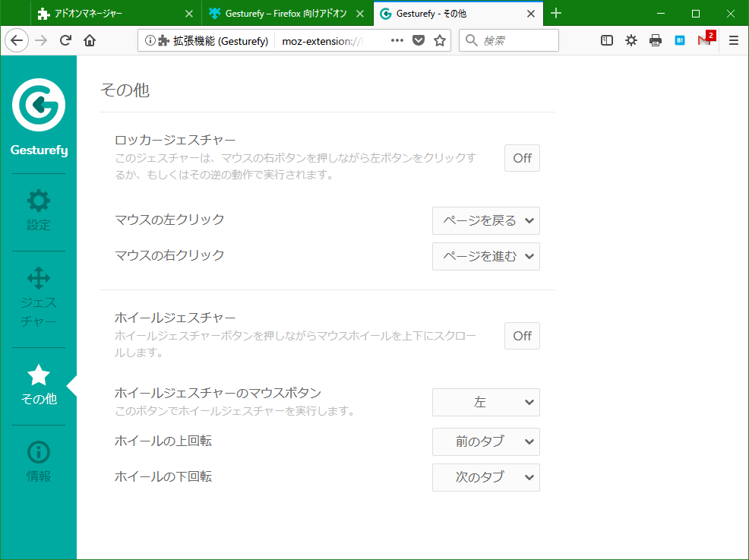Screen dimensions: 749x560
Task: Open the Firefox hamburger menu
Action: click(x=734, y=40)
